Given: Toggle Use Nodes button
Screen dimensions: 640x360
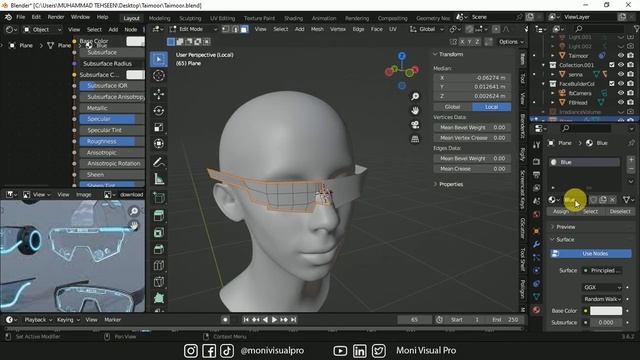Looking at the screenshot, I should [x=591, y=253].
